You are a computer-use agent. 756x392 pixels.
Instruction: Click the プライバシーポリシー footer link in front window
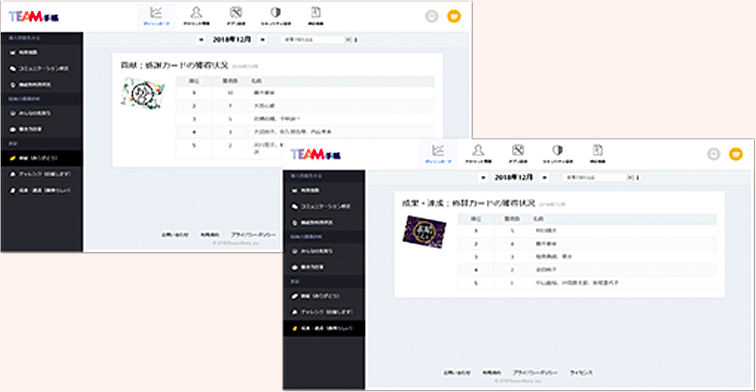[535, 373]
